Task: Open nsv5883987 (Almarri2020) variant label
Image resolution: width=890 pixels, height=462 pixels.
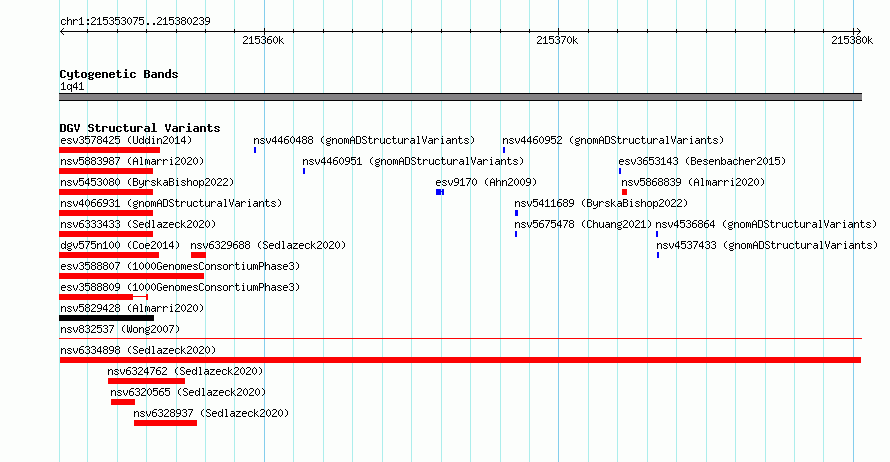Action: point(132,161)
